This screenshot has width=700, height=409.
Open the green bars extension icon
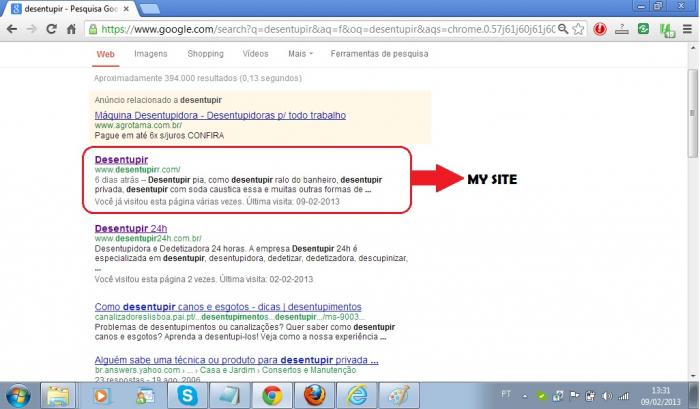pyautogui.click(x=667, y=30)
